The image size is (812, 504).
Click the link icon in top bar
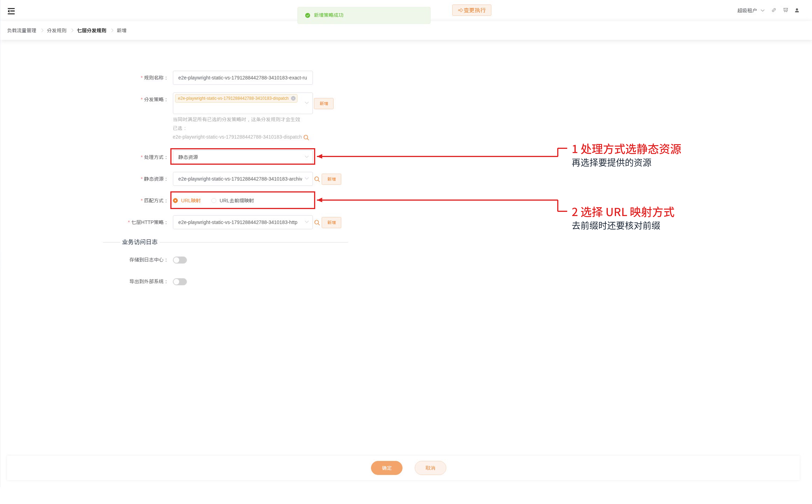[x=774, y=10]
